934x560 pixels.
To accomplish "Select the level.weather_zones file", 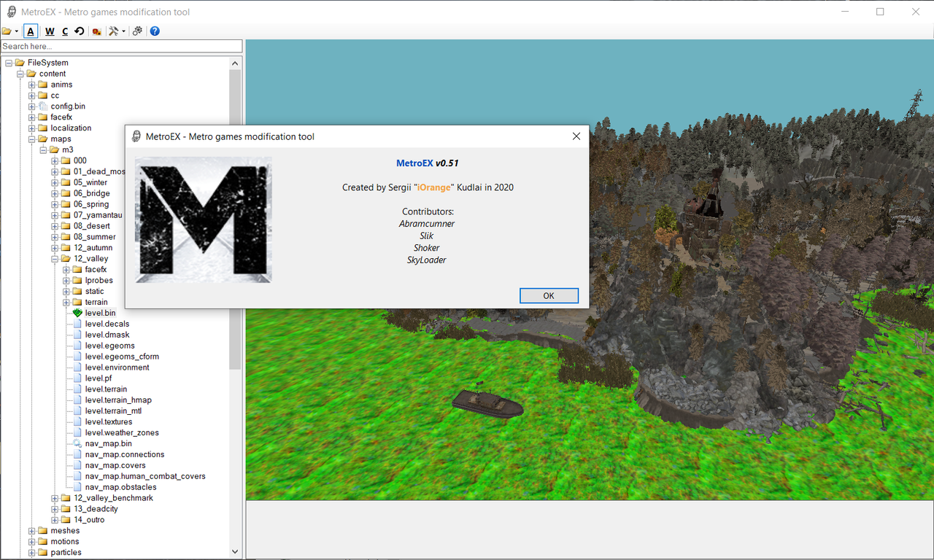I will pos(121,432).
